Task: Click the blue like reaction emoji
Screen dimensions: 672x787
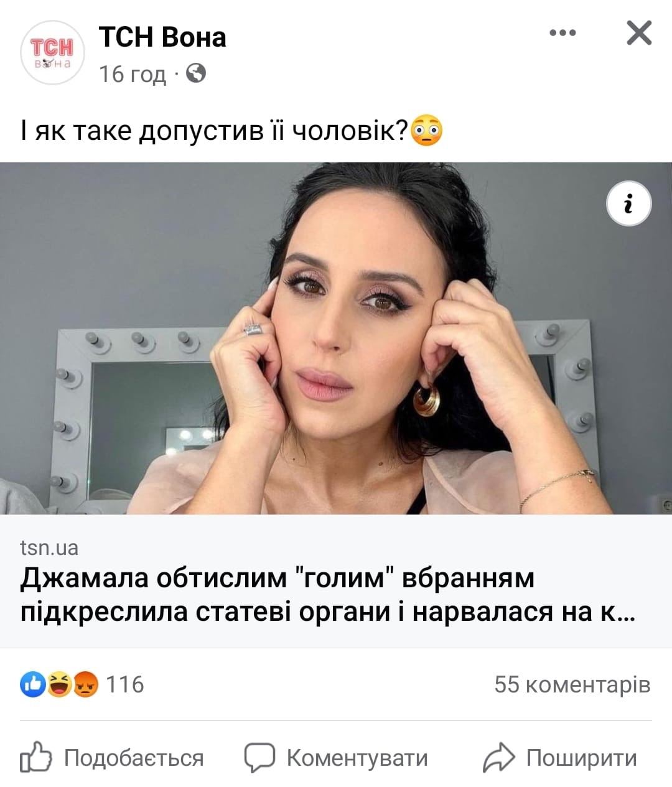Action: 32,684
